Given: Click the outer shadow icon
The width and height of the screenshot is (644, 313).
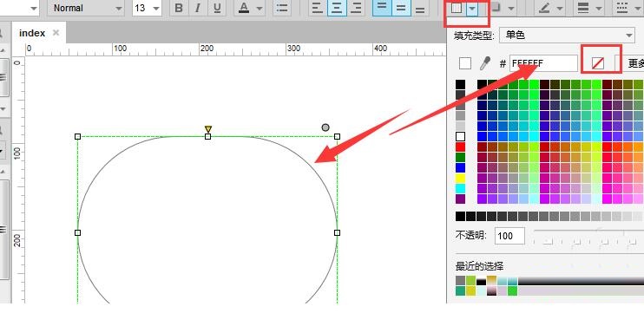Looking at the screenshot, I should (x=496, y=8).
